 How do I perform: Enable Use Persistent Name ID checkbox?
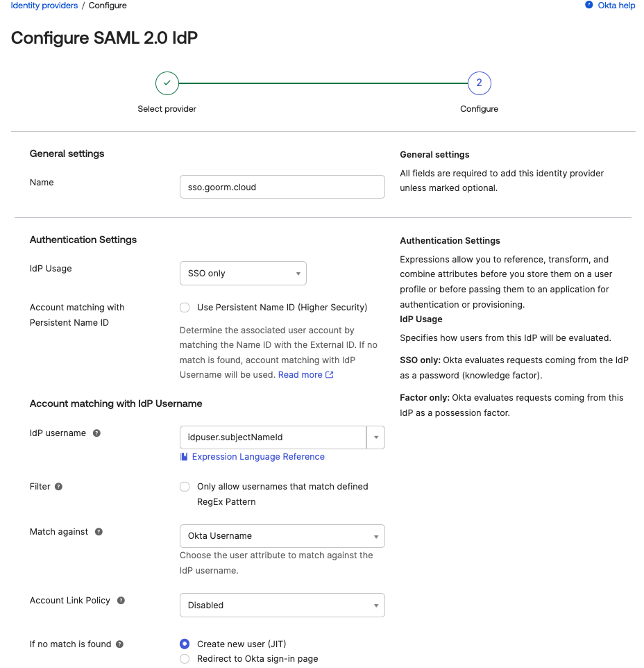(x=185, y=308)
